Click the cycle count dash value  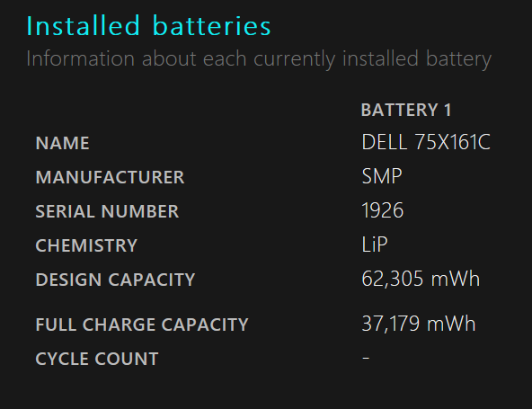click(x=366, y=358)
